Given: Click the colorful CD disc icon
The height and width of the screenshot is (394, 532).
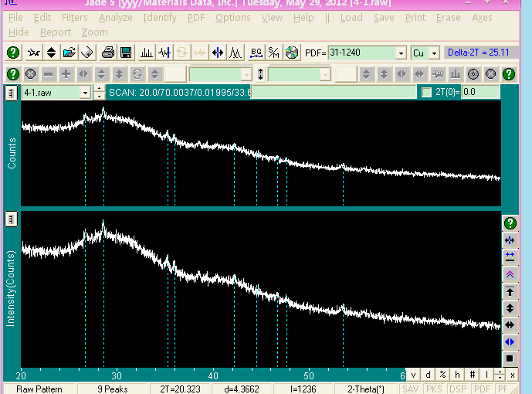Looking at the screenshot, I should tap(291, 53).
